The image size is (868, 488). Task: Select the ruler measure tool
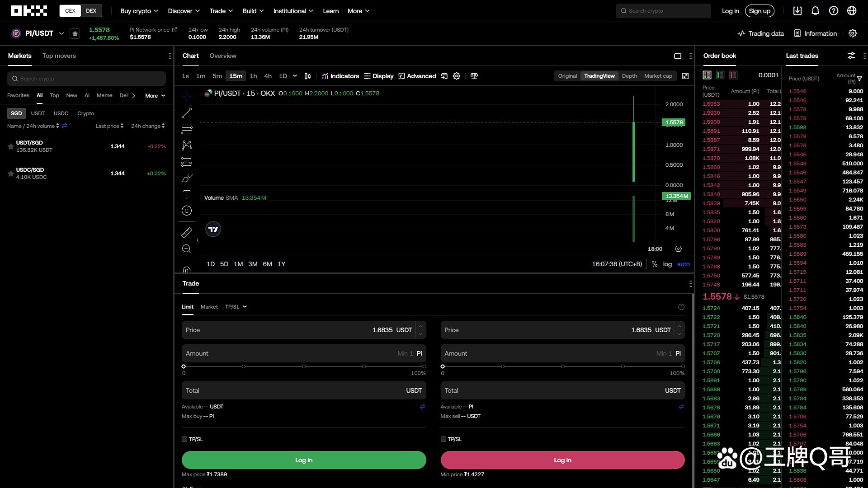(x=187, y=233)
